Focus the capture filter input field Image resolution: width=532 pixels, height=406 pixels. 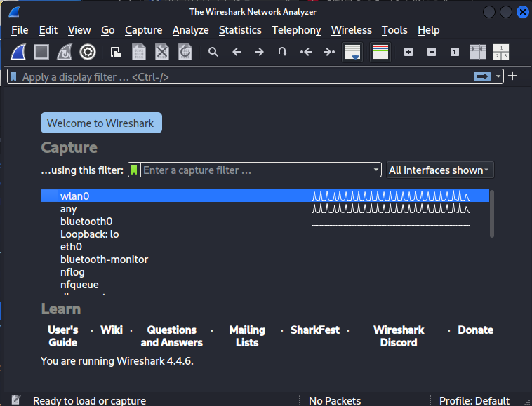tap(256, 170)
